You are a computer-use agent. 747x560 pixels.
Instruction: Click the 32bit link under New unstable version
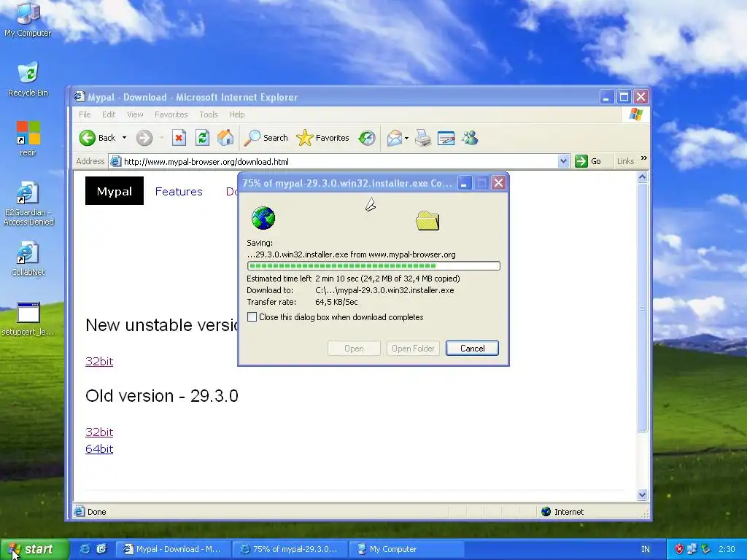[x=99, y=362]
